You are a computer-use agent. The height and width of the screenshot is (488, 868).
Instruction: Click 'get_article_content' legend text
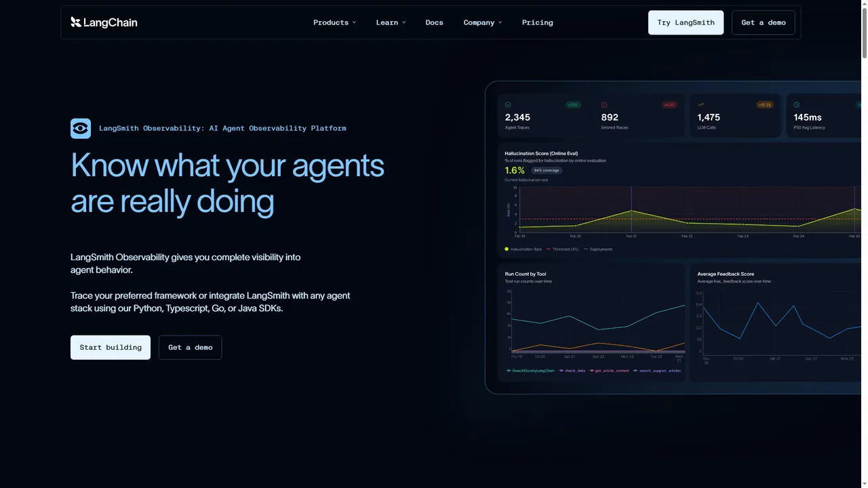(x=612, y=371)
